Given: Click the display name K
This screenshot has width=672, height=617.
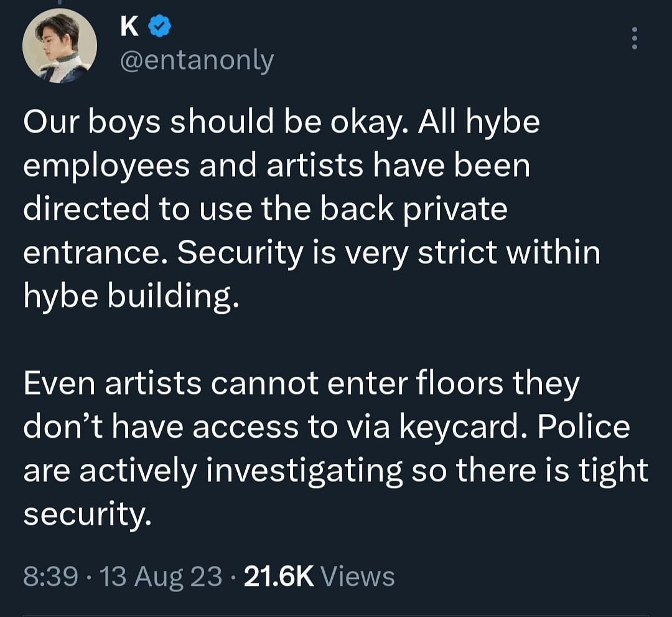Looking at the screenshot, I should [x=129, y=26].
